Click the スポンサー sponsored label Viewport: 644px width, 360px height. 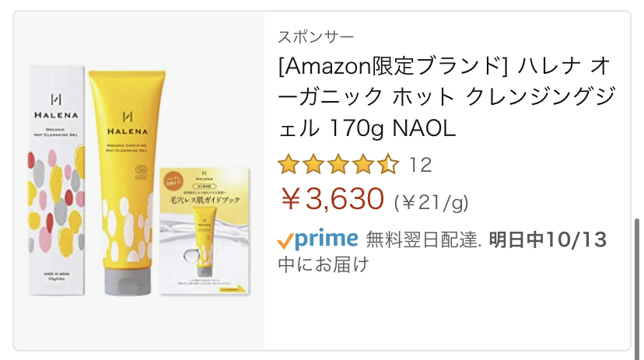pyautogui.click(x=316, y=37)
